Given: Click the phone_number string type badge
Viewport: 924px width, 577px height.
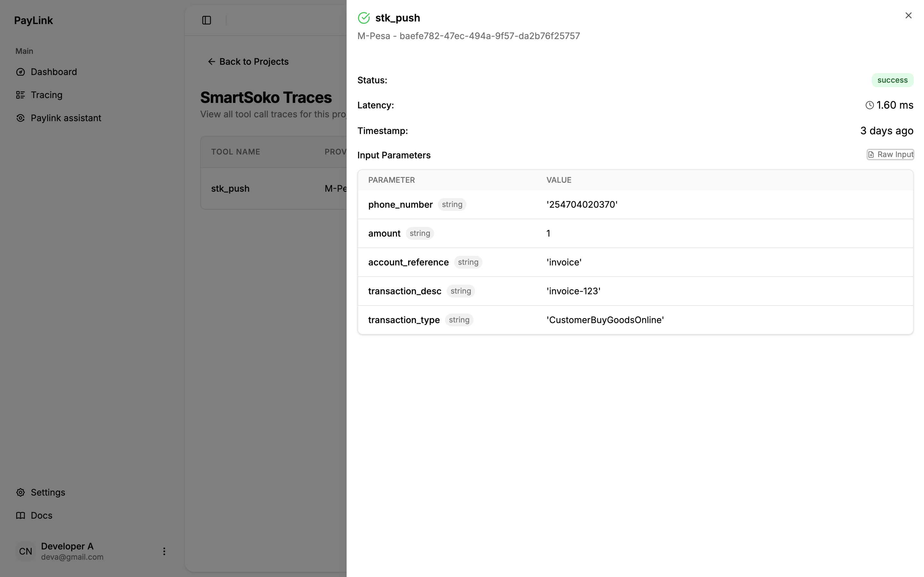Looking at the screenshot, I should (452, 205).
